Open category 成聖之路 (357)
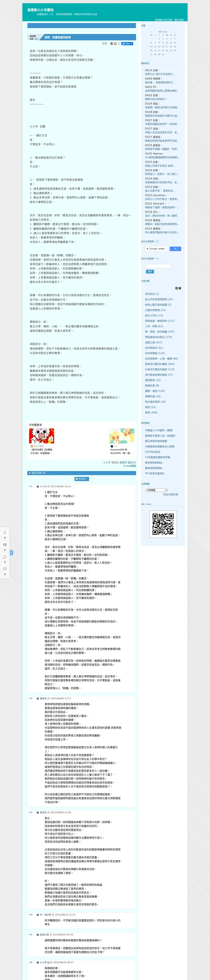Image resolution: width=210 pixels, height=980 pixels. point(154,342)
